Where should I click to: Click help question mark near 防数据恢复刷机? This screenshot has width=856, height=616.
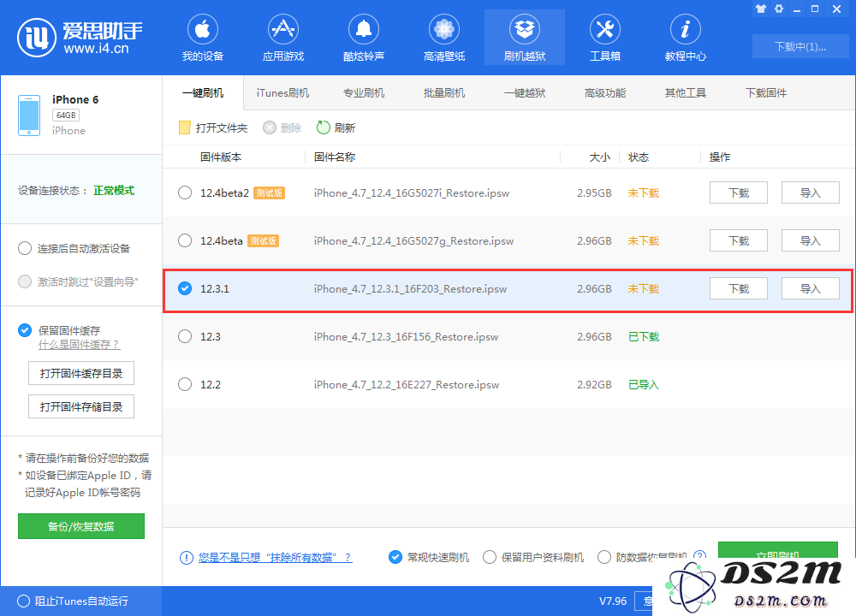point(699,555)
